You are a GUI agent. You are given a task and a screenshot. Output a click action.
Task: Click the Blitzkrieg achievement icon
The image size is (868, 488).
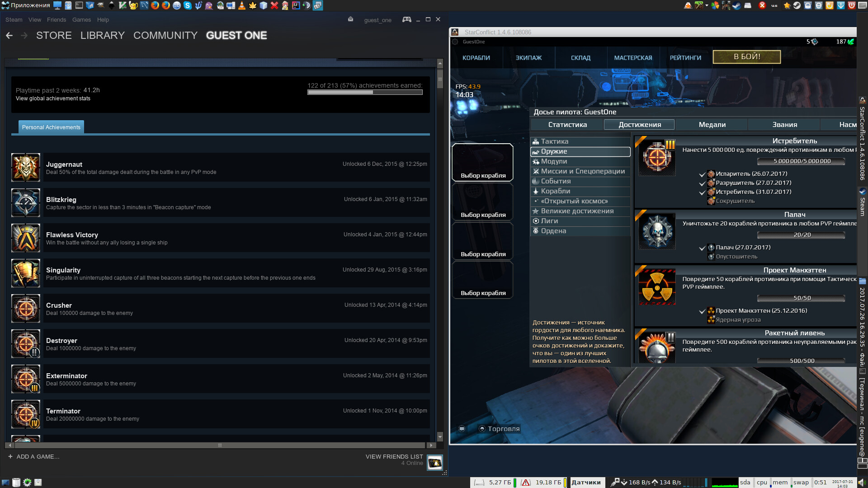26,203
